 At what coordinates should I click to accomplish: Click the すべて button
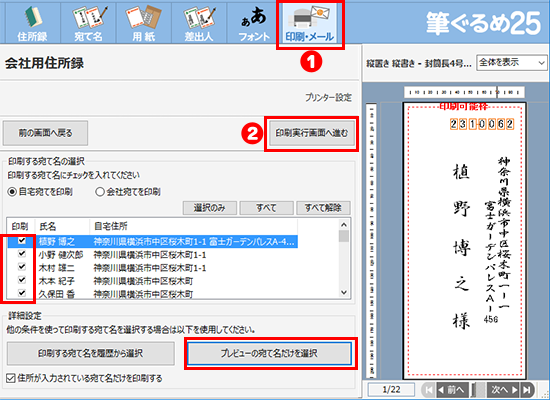pyautogui.click(x=266, y=208)
